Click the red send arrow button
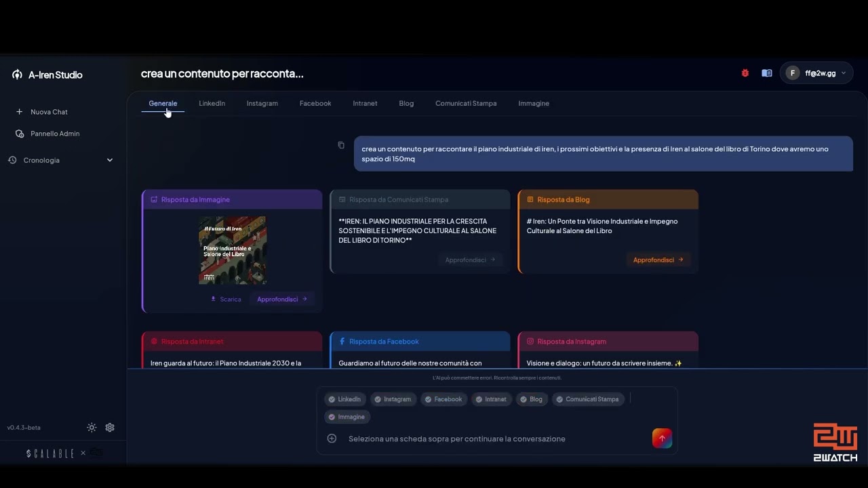Viewport: 868px width, 488px height. [x=662, y=439]
